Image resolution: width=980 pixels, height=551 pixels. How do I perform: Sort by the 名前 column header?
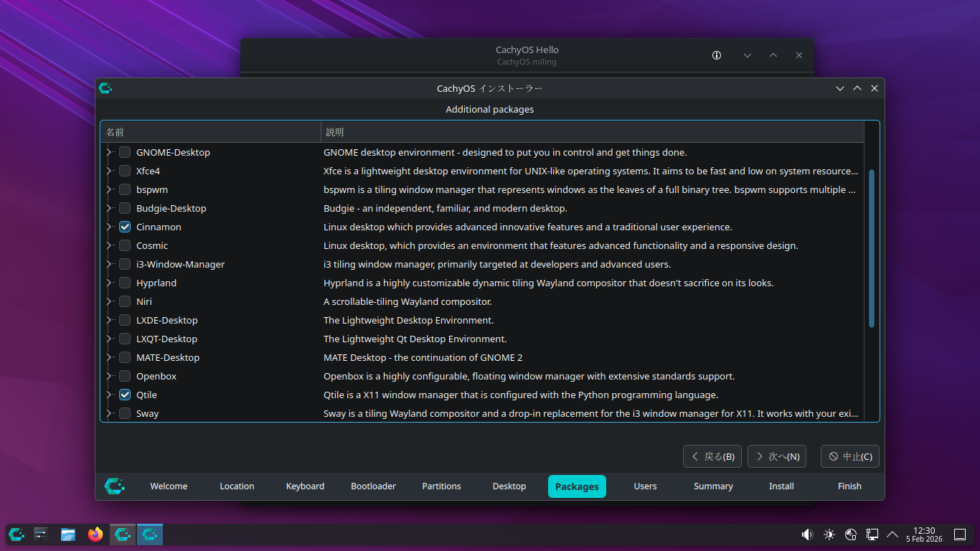pyautogui.click(x=211, y=132)
